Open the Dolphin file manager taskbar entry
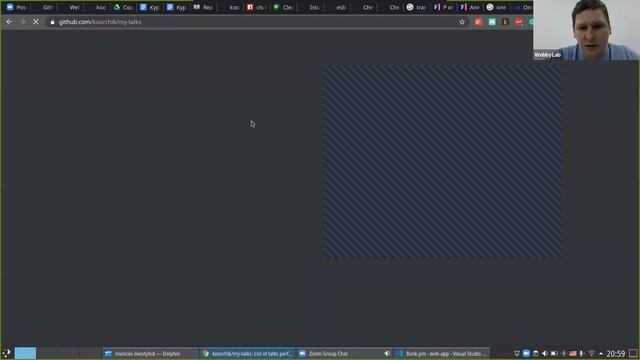This screenshot has width=640, height=360. [149, 353]
